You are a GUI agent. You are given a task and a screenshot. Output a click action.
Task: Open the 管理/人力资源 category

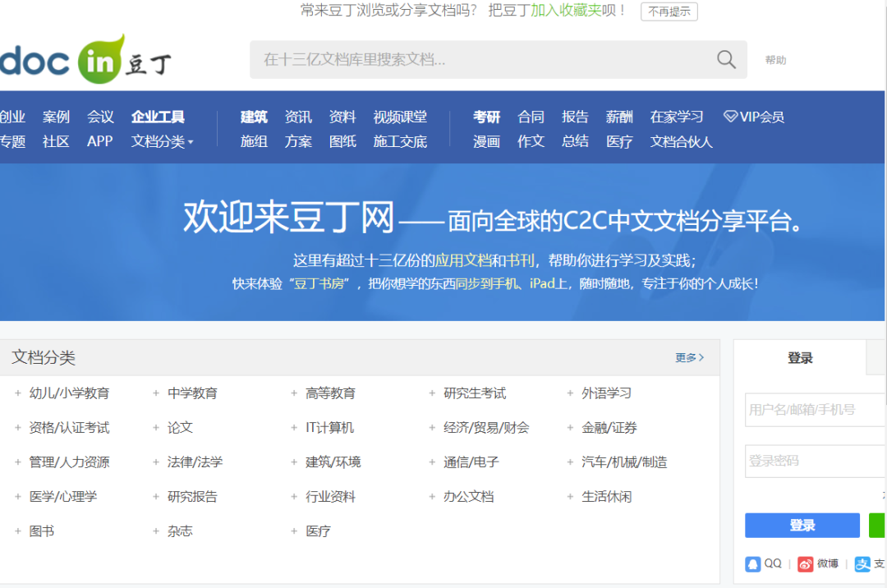70,462
